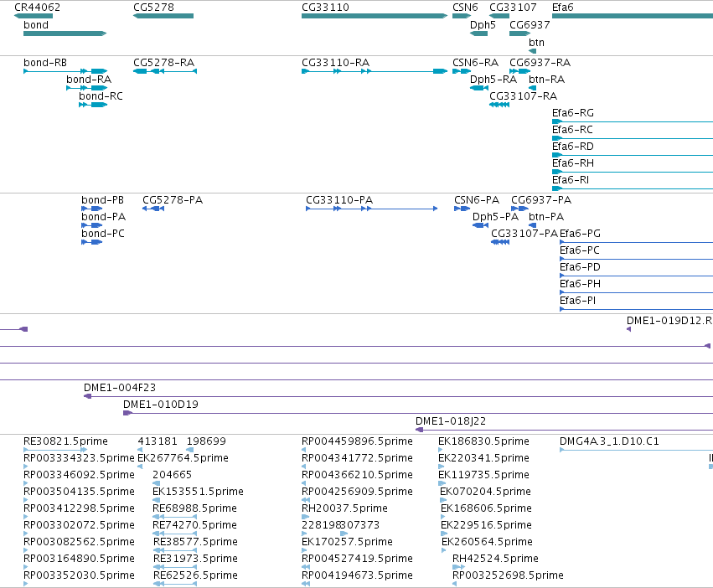Click the RE30821.5prime EST label
The width and height of the screenshot is (713, 588).
tap(65, 441)
